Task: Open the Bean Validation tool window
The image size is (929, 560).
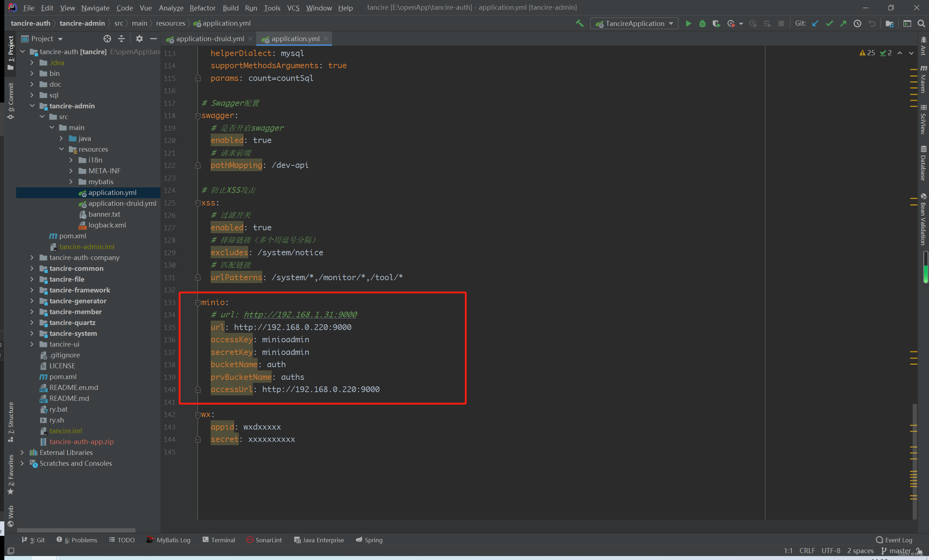Action: (x=923, y=219)
